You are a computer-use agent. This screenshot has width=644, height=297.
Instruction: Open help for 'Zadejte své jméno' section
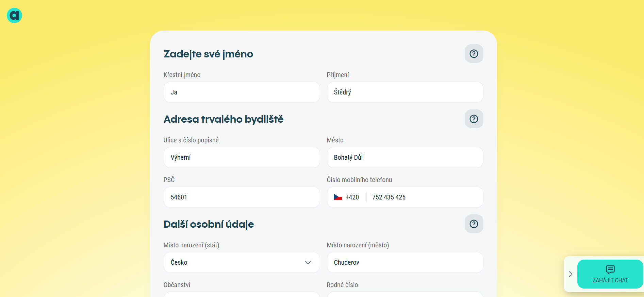click(474, 54)
